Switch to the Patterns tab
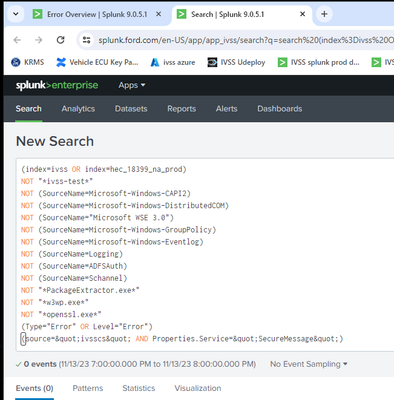 tap(88, 388)
